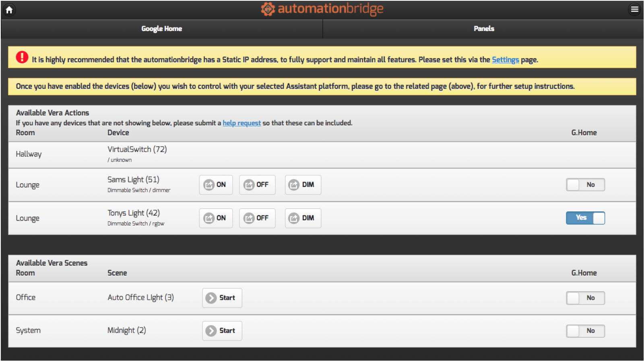Turn ON Sams Light

pyautogui.click(x=216, y=185)
